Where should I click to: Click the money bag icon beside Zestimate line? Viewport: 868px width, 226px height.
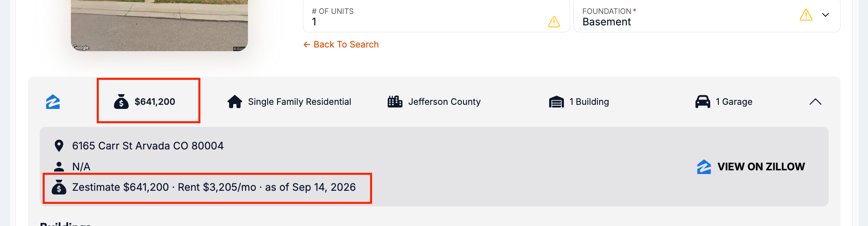tap(59, 187)
